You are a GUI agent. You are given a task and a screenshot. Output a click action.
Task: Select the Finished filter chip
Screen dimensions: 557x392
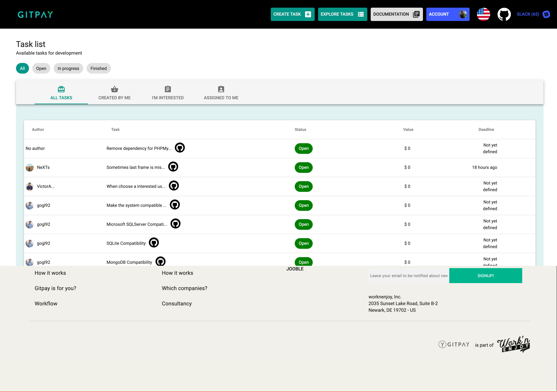point(98,68)
